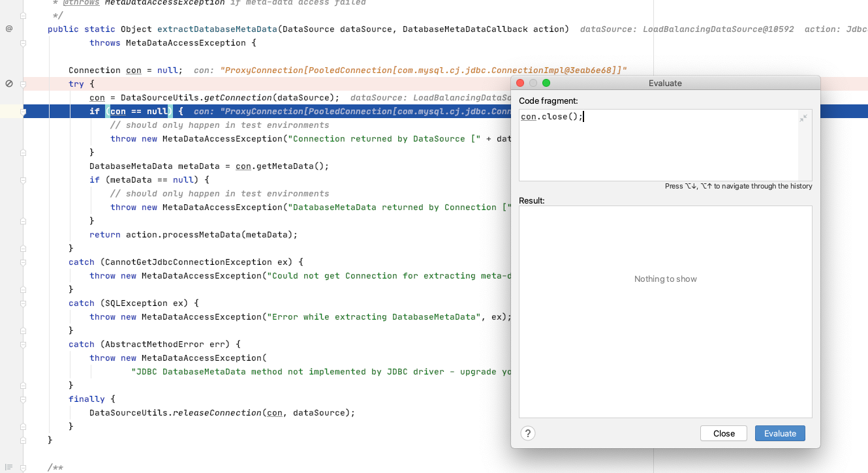Click the '@' gutter icon beside extractDatabaseMetaData

[9, 29]
